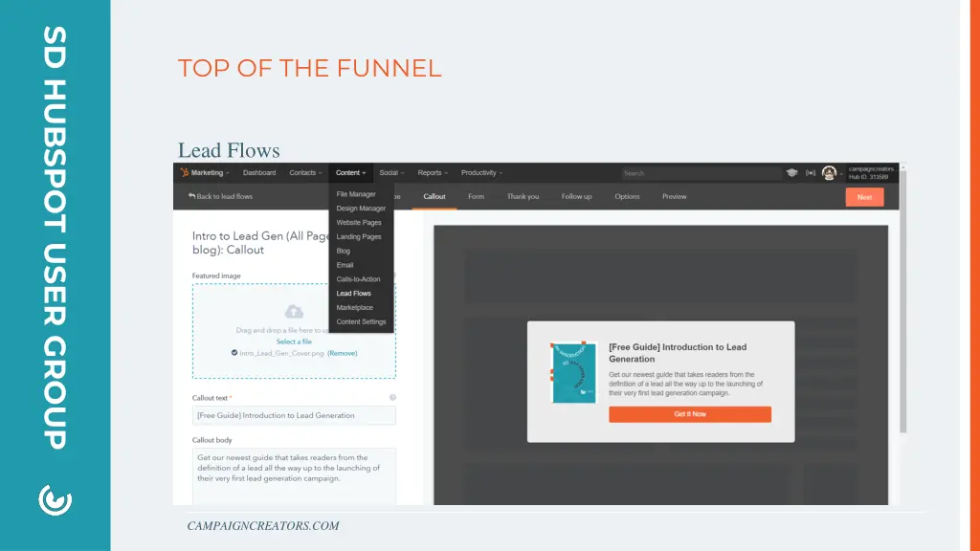
Task: Click the Campaign Creators swirl logo
Action: pos(55,499)
